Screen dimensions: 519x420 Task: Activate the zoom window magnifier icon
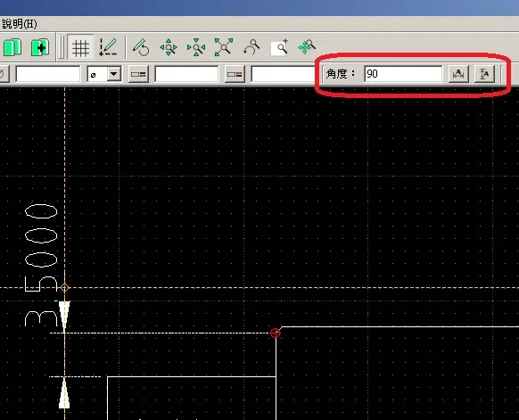point(279,47)
